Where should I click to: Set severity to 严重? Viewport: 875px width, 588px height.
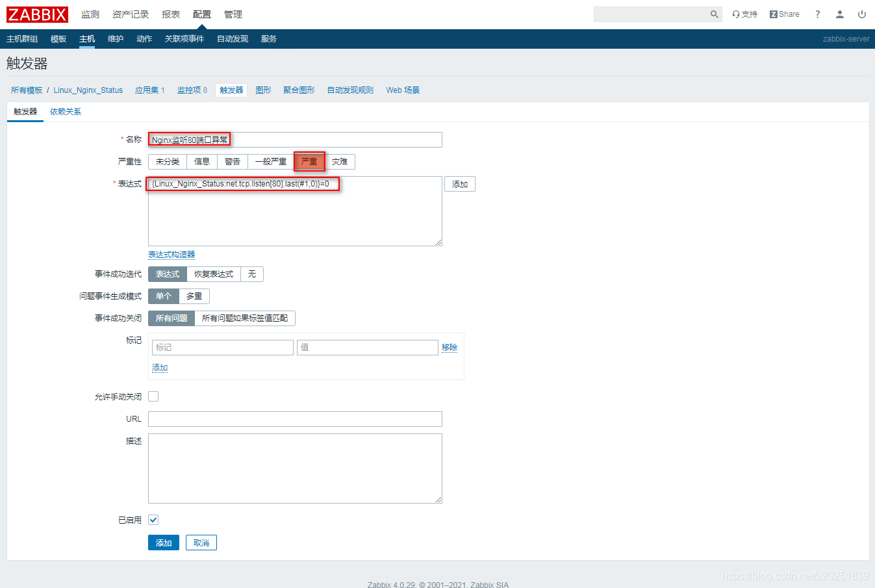tap(309, 162)
